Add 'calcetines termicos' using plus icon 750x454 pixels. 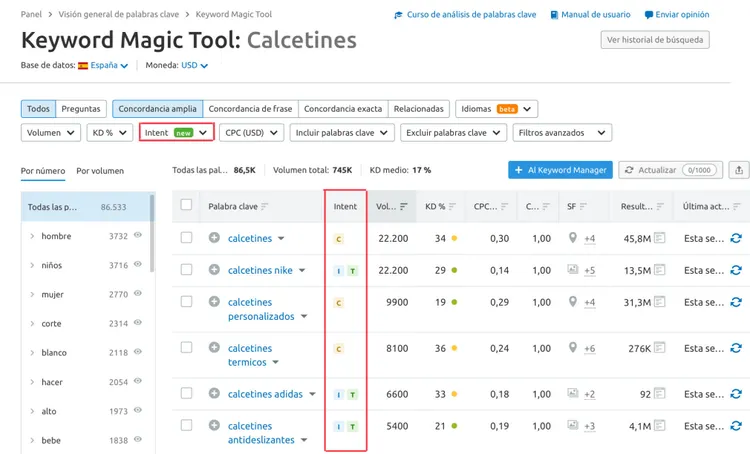(214, 347)
